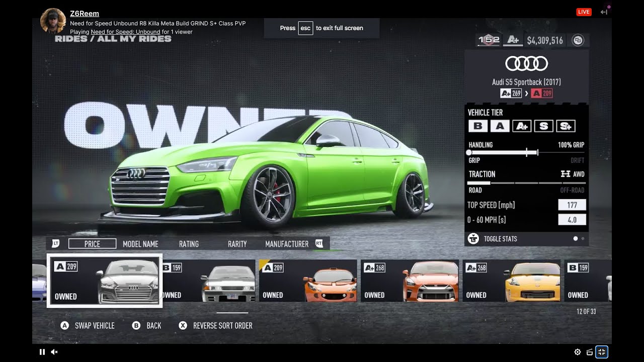Open the player settings gear
The width and height of the screenshot is (644, 362).
pos(578,352)
